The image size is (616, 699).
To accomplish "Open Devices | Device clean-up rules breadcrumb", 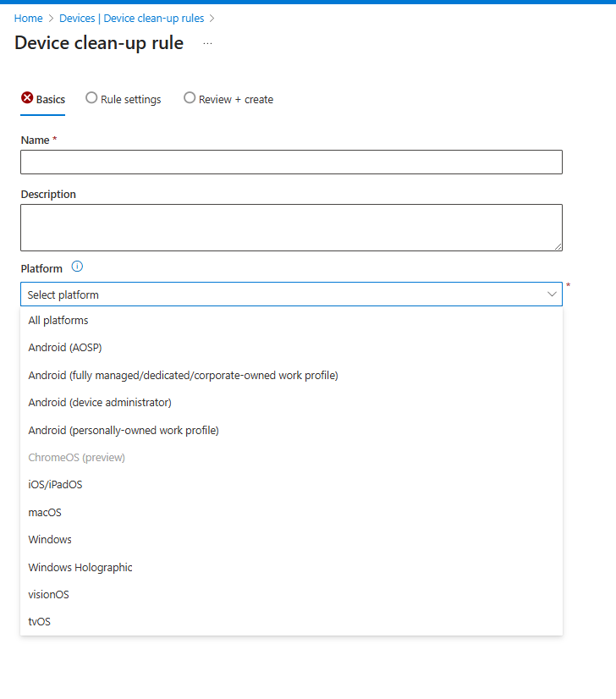I will pyautogui.click(x=131, y=18).
